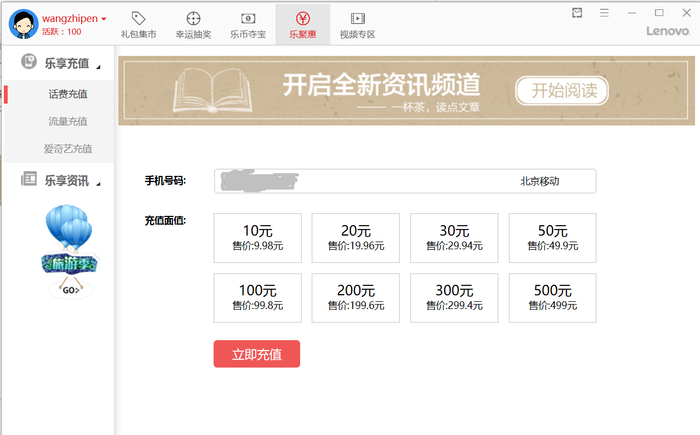Select the 500元 recharge amount
The width and height of the screenshot is (700, 435).
552,297
